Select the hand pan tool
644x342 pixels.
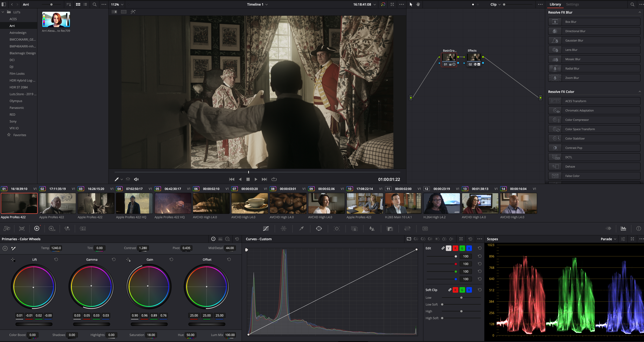(x=418, y=4)
